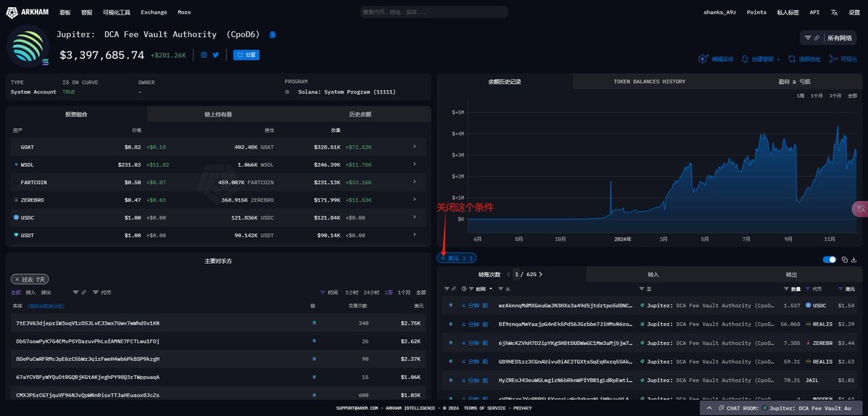Click the 代币 token filter icon in transfers header
Viewport: 868px width, 416px height.
(808, 288)
